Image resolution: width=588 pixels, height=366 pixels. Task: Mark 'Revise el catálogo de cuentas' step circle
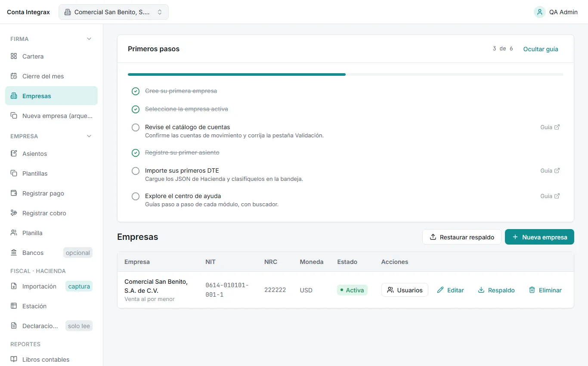tap(136, 127)
